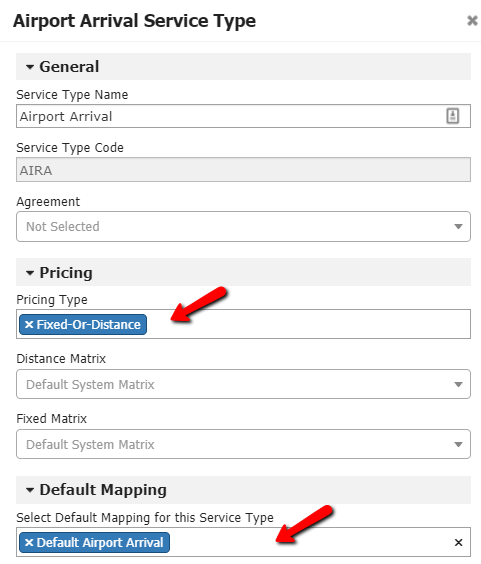Screen dimensions: 481x564
Task: Click the contact card icon in Service Type Name
Action: point(453,116)
